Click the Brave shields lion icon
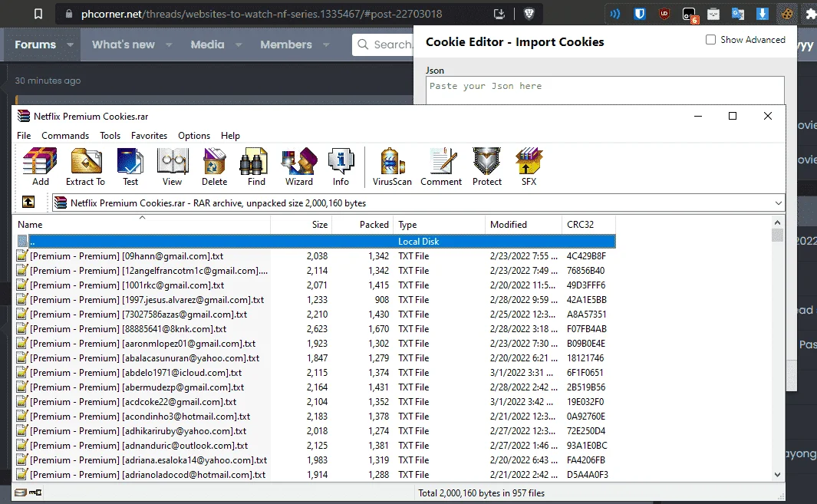This screenshot has width=817, height=504. pyautogui.click(x=529, y=14)
